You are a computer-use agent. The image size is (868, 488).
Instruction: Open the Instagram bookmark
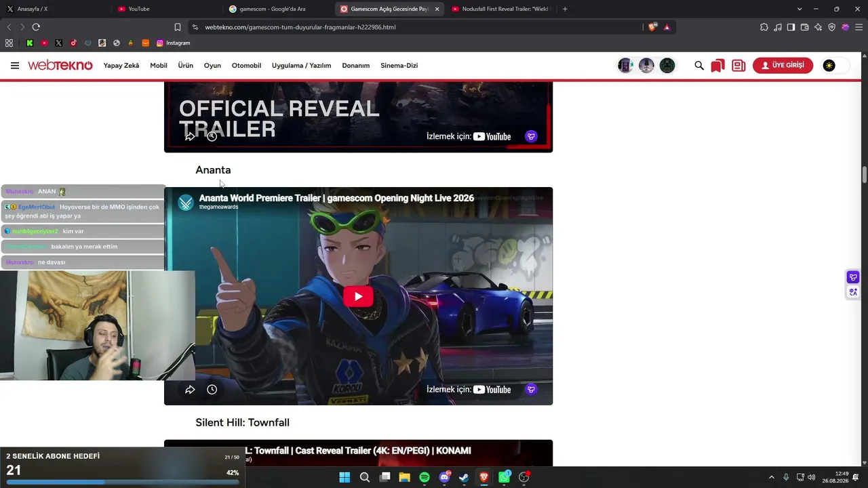point(174,43)
